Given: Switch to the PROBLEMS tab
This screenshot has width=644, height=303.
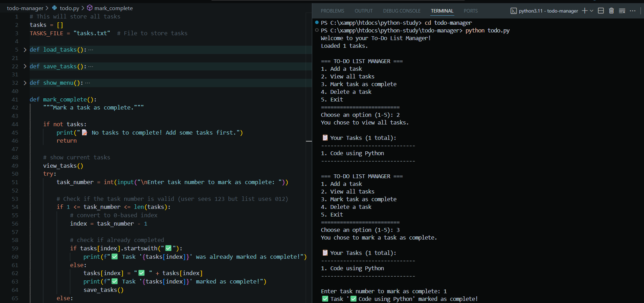Looking at the screenshot, I should 332,11.
